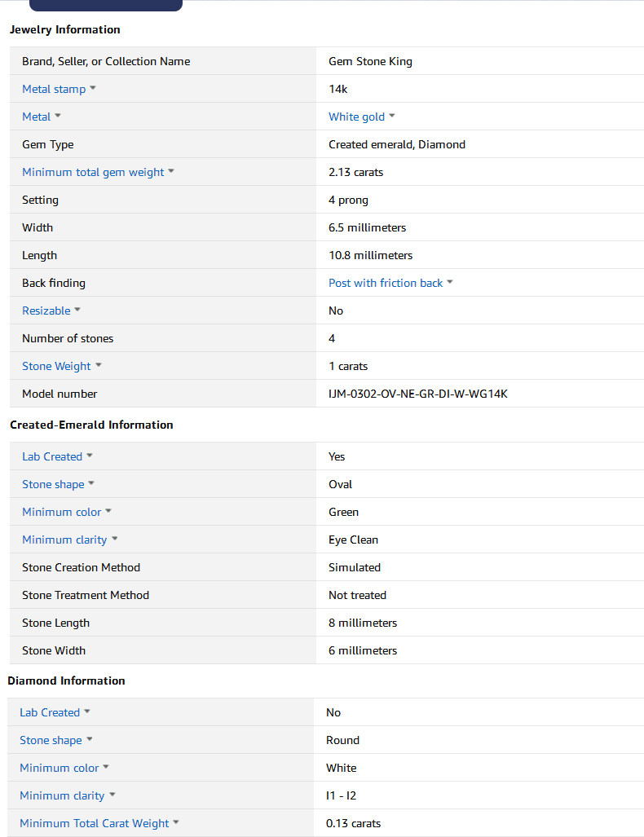Open Minimum color in Diamond Information
Screen dimensions: 644x837
59,768
